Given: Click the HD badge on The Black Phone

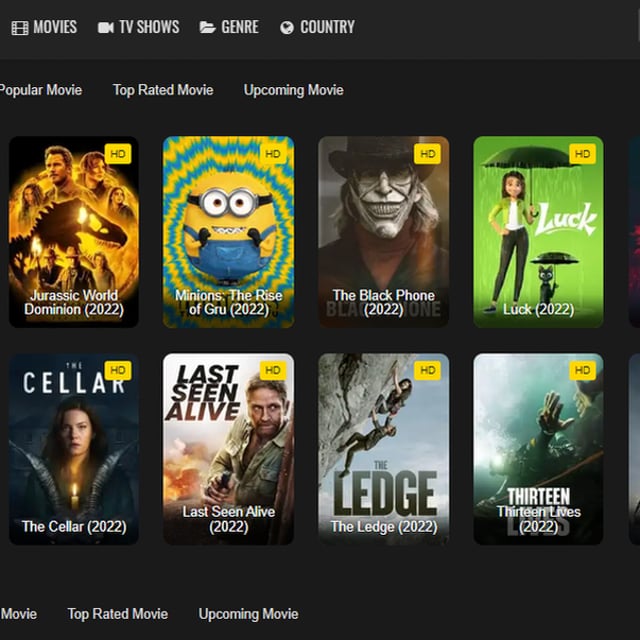Looking at the screenshot, I should click(427, 154).
